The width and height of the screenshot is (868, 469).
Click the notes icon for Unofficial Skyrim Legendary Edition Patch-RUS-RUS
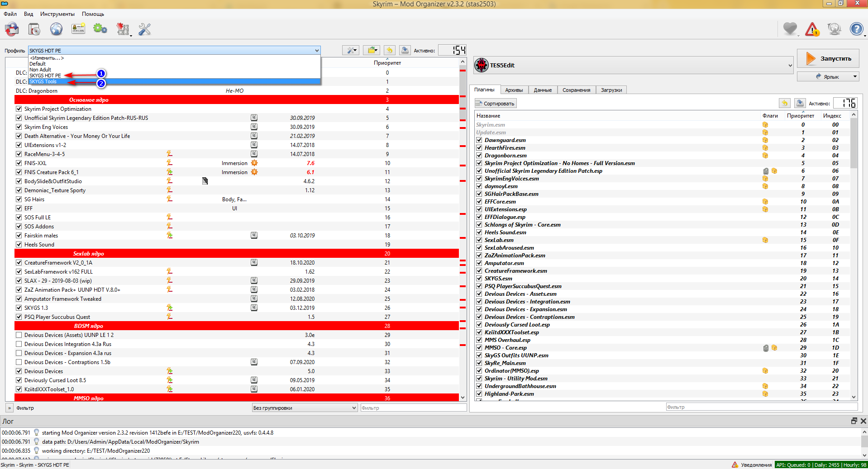point(254,118)
